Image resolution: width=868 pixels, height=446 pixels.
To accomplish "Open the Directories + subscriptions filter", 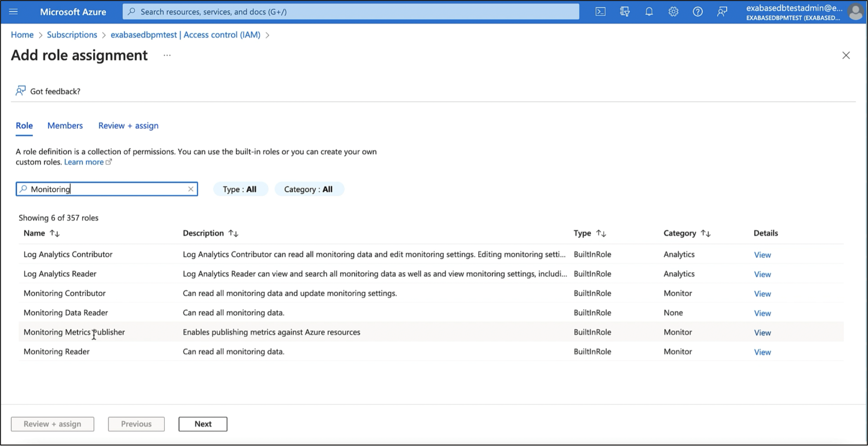I will [624, 12].
